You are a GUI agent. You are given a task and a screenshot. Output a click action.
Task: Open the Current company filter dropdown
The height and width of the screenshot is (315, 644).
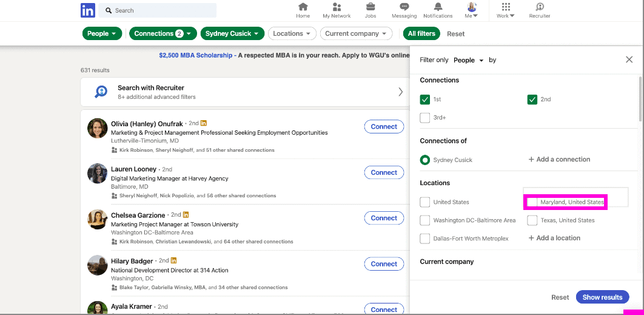[356, 34]
